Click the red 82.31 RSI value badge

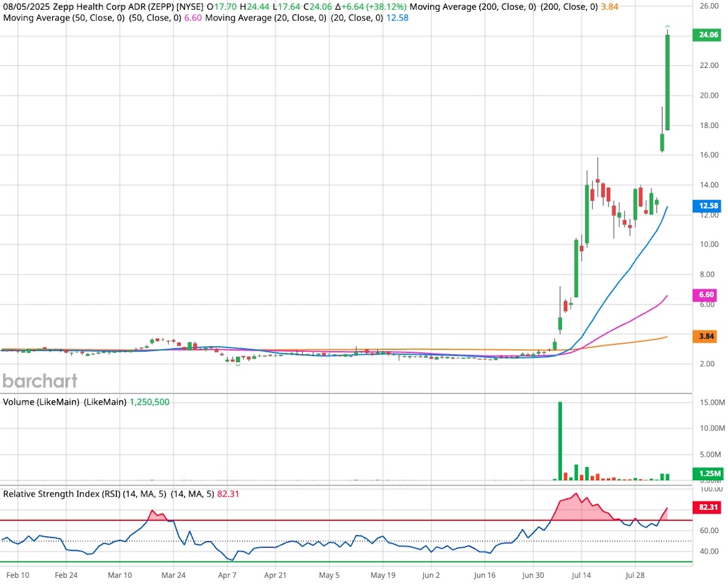706,508
